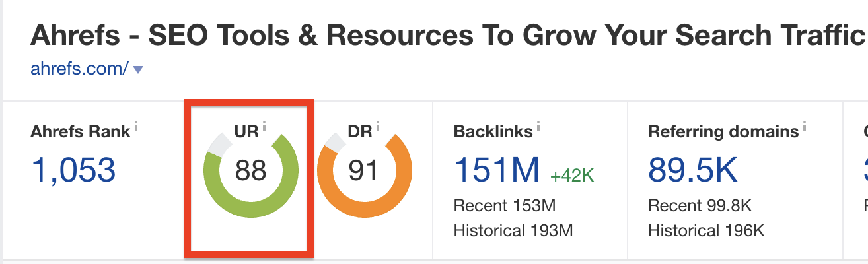Click the 'Historical 196K' referring domains text
The height and width of the screenshot is (264, 868).
click(706, 230)
